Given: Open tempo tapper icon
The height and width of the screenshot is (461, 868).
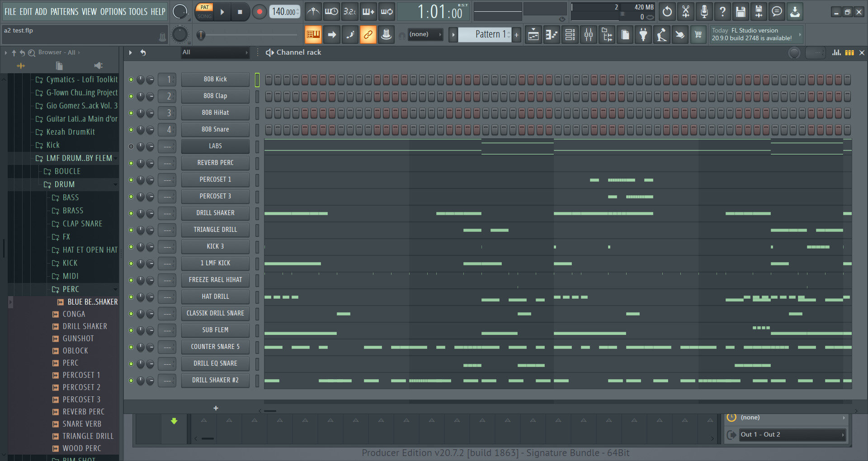Looking at the screenshot, I should [661, 34].
